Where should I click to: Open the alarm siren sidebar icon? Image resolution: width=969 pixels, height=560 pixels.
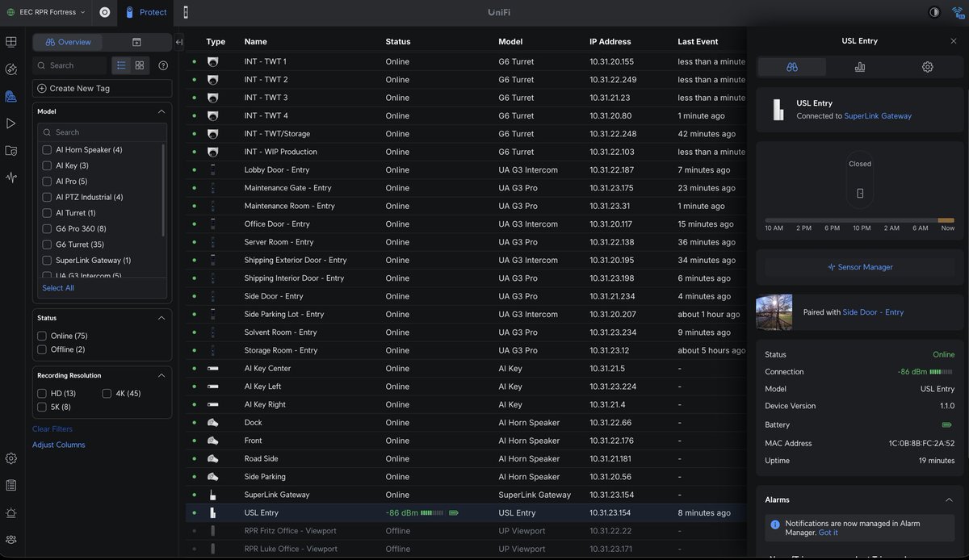tap(10, 512)
